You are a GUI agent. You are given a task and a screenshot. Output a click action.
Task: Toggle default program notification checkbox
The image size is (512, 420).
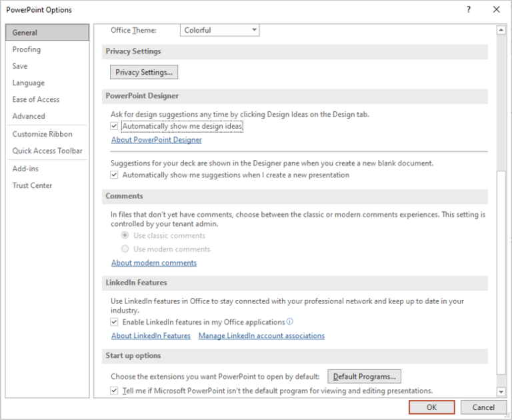click(114, 391)
